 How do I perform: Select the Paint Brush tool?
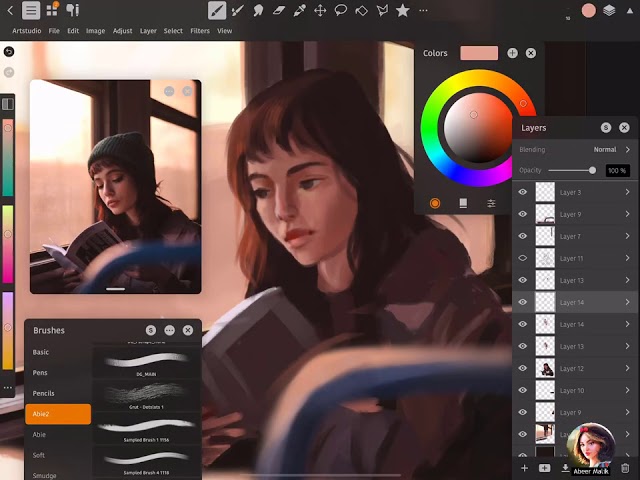coord(217,10)
